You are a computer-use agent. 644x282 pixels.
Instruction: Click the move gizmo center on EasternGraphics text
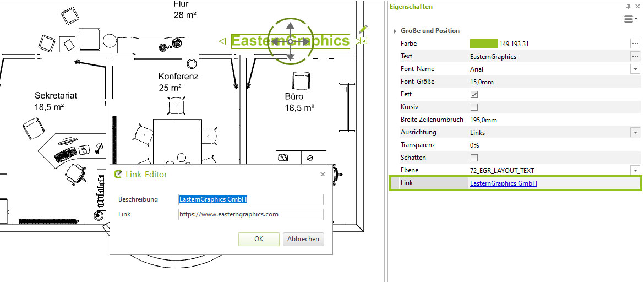[x=291, y=41]
